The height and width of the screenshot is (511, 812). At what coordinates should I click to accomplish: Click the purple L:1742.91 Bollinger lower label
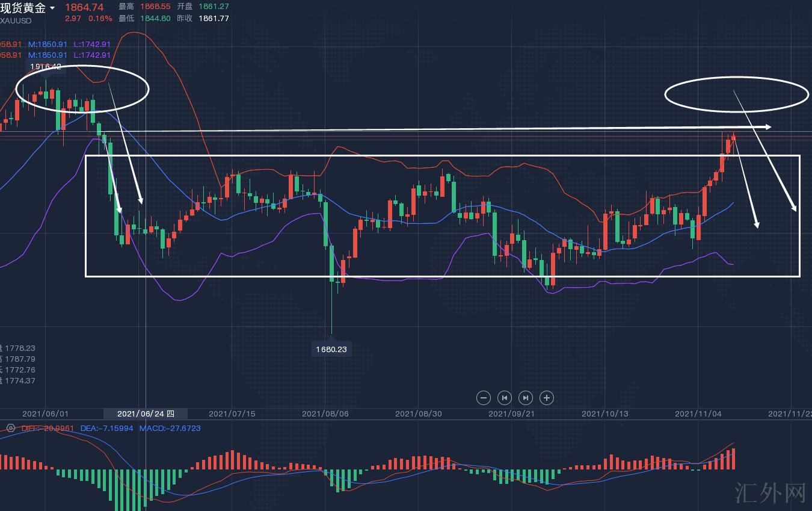click(92, 44)
